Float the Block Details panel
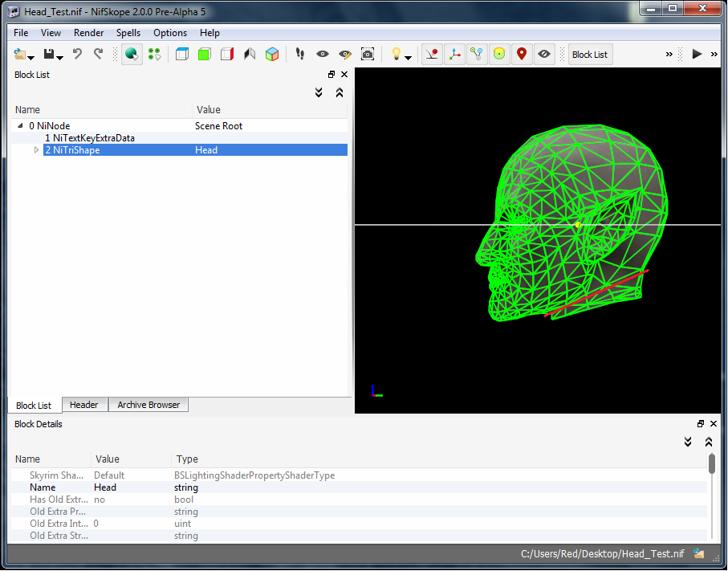Viewport: 728px width, 571px height. click(701, 424)
